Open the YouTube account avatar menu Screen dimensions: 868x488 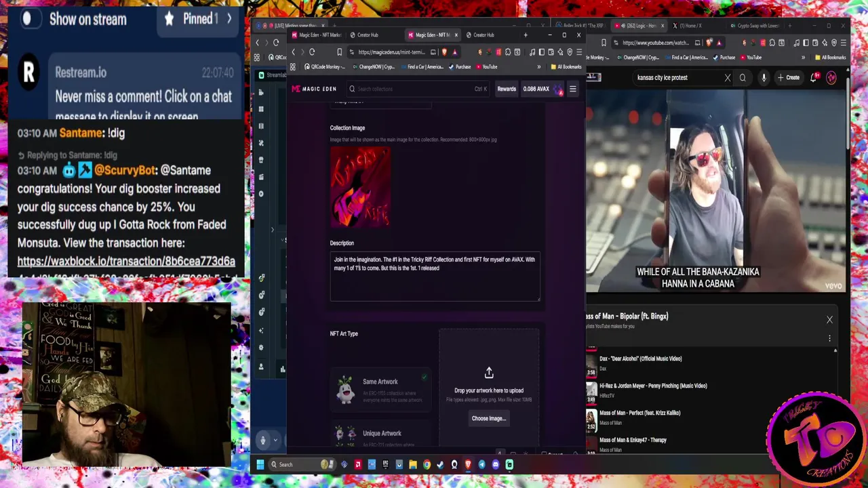pos(831,77)
